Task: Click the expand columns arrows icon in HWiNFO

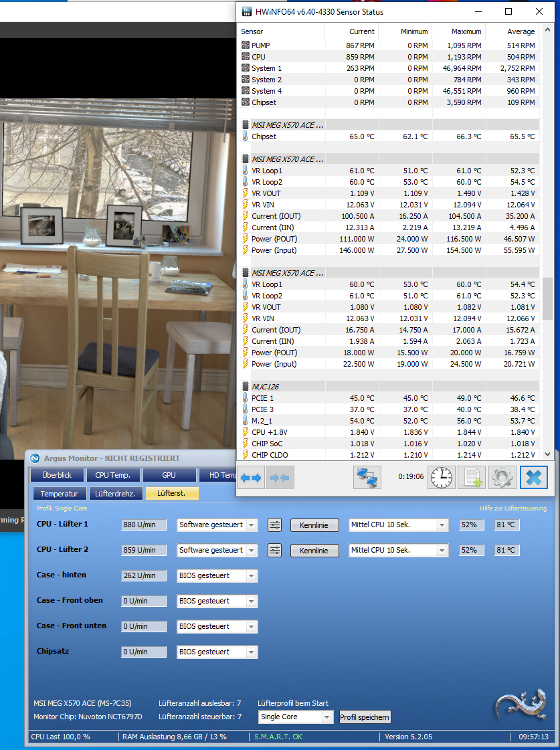Action: pyautogui.click(x=251, y=477)
